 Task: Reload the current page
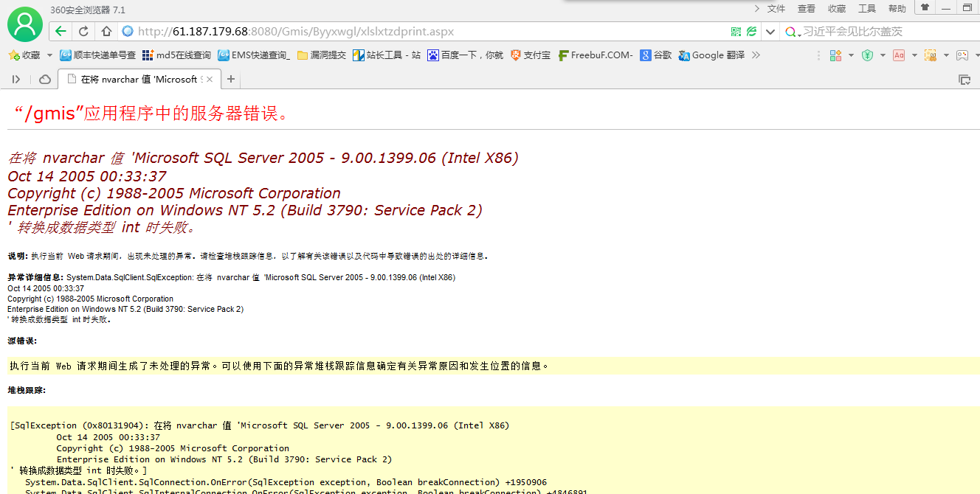pyautogui.click(x=83, y=32)
